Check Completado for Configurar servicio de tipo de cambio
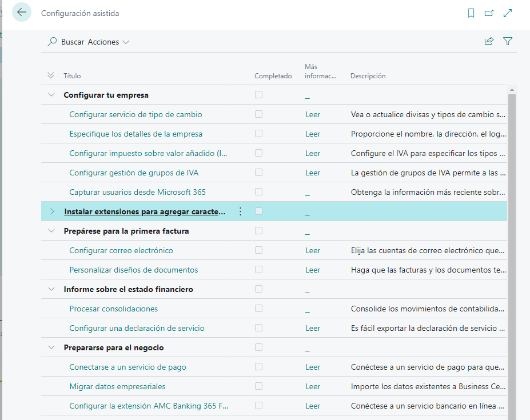Viewport: 530px width, 420px height. point(258,114)
